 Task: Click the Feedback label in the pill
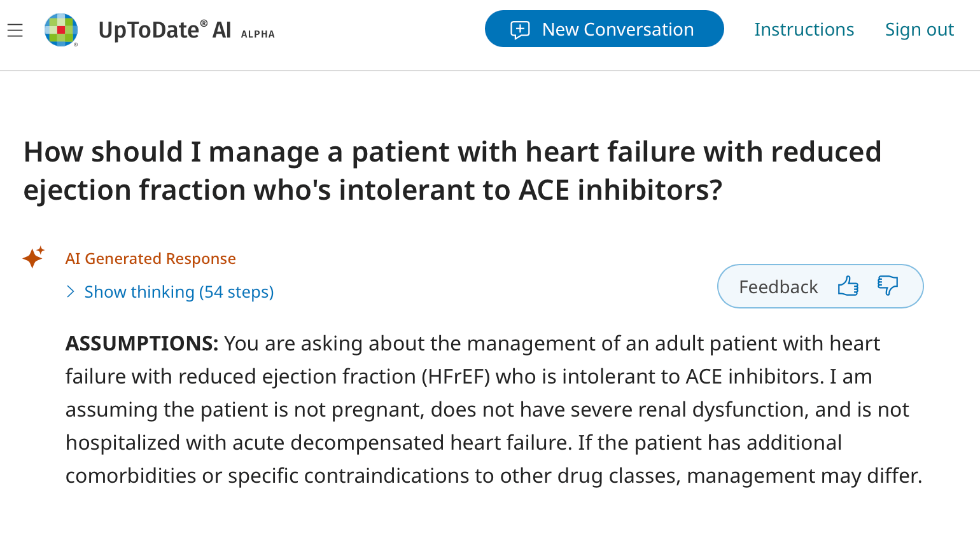pyautogui.click(x=778, y=287)
